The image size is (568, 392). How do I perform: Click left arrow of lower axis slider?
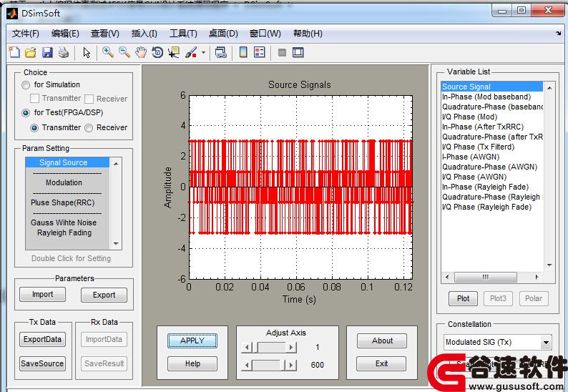click(x=247, y=365)
